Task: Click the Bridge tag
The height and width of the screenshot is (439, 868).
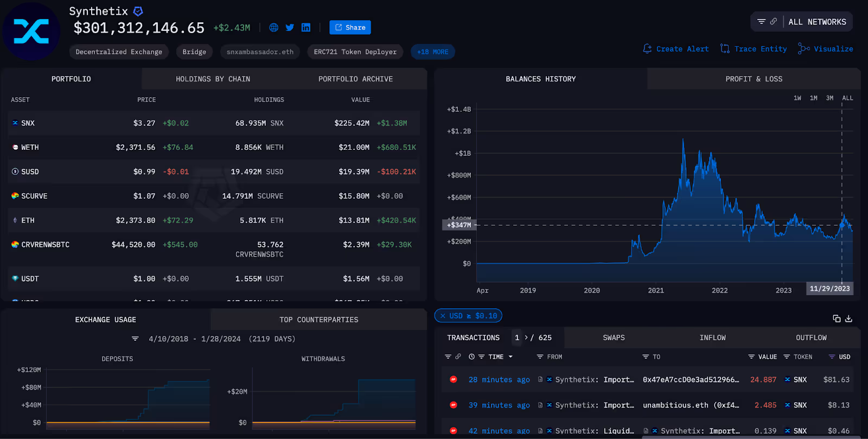Action: [x=194, y=52]
